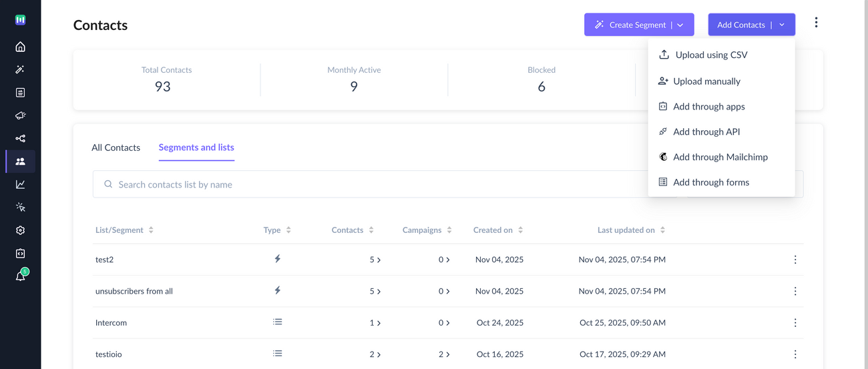Focus the search contacts list field

[x=385, y=184]
